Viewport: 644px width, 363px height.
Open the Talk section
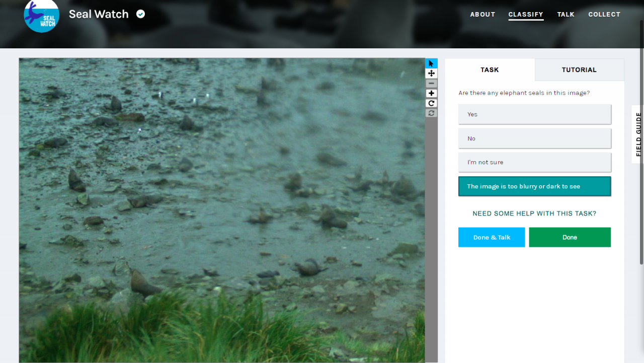click(x=566, y=15)
